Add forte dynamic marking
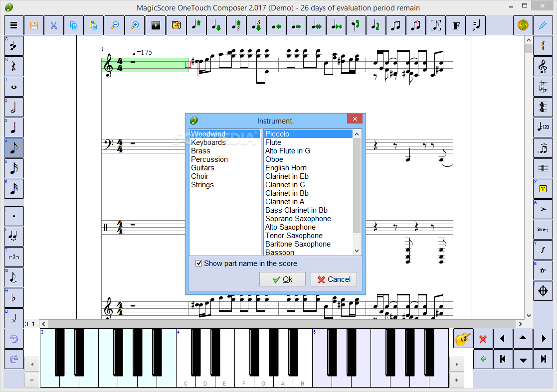The height and width of the screenshot is (392, 557). 543,250
